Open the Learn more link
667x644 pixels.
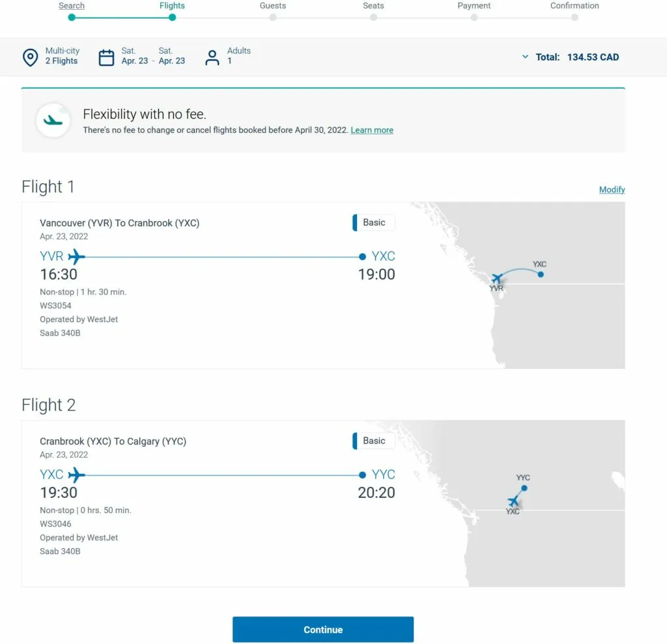point(371,130)
